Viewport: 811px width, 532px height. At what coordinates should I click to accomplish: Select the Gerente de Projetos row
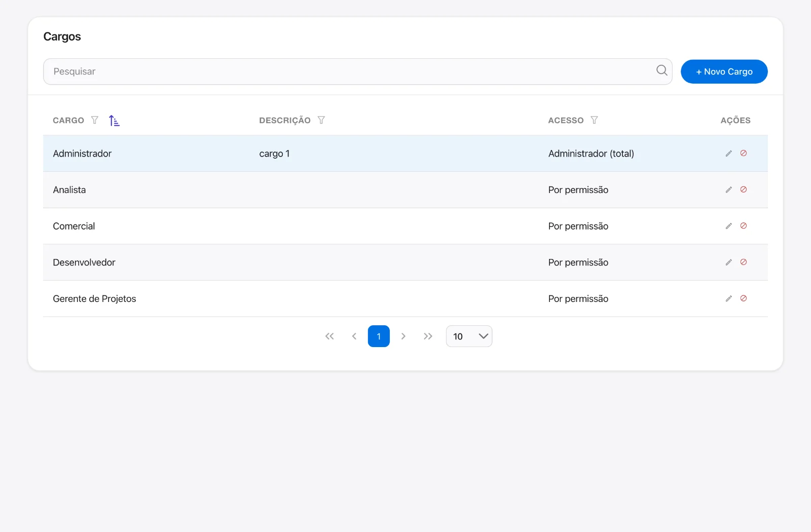[x=405, y=299]
